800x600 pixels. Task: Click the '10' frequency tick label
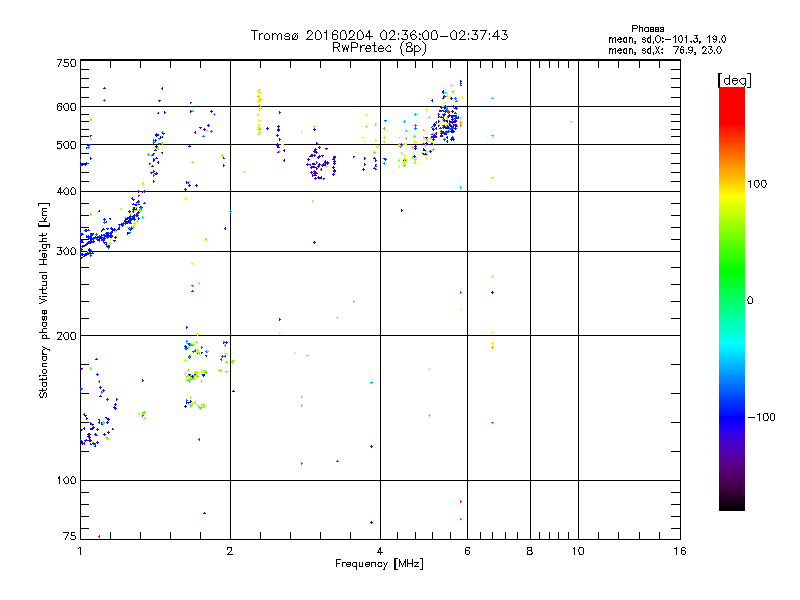point(578,551)
